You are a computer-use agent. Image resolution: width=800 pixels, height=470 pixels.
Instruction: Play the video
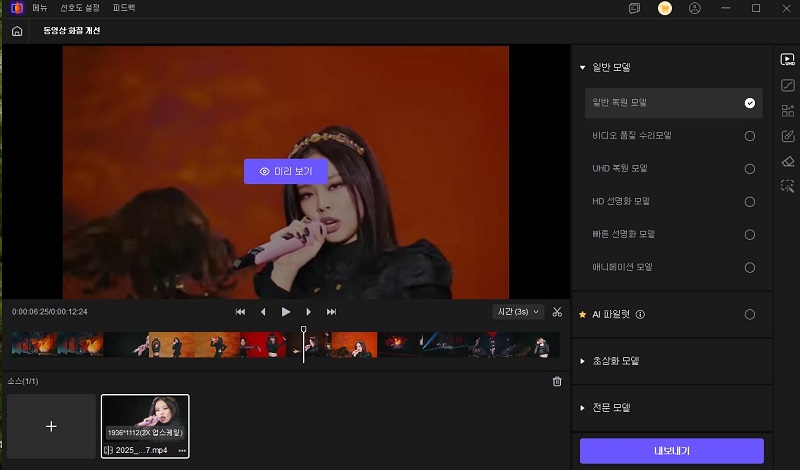(x=286, y=312)
